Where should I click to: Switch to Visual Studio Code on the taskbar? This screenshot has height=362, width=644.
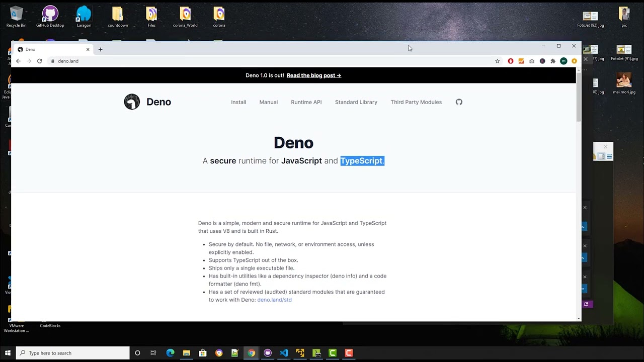[284, 353]
